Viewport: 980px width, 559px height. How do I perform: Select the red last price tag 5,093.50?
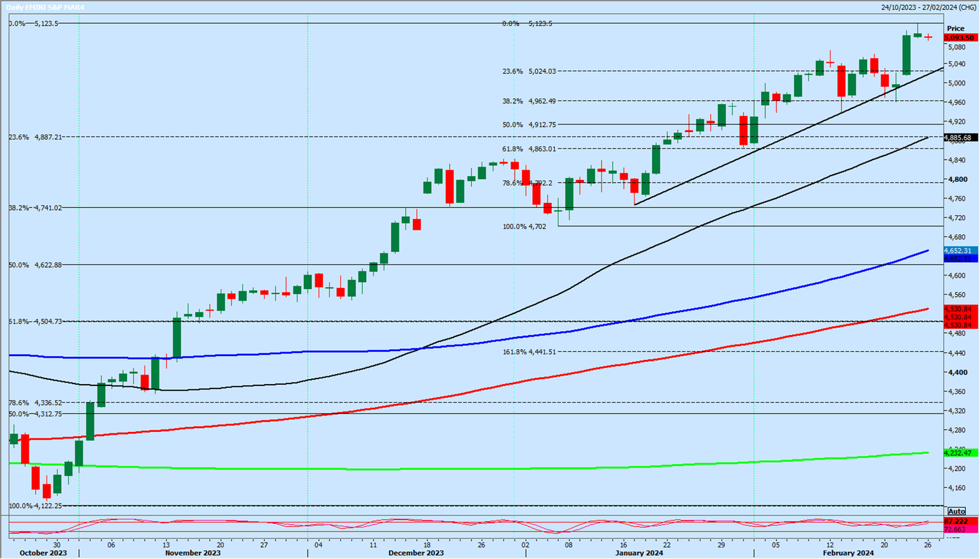(x=960, y=38)
